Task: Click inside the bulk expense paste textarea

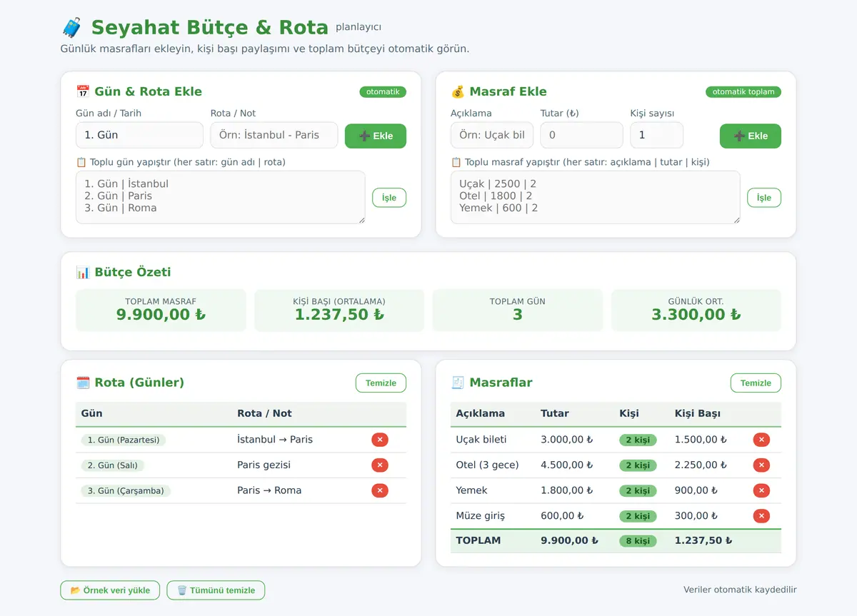Action: (x=596, y=197)
